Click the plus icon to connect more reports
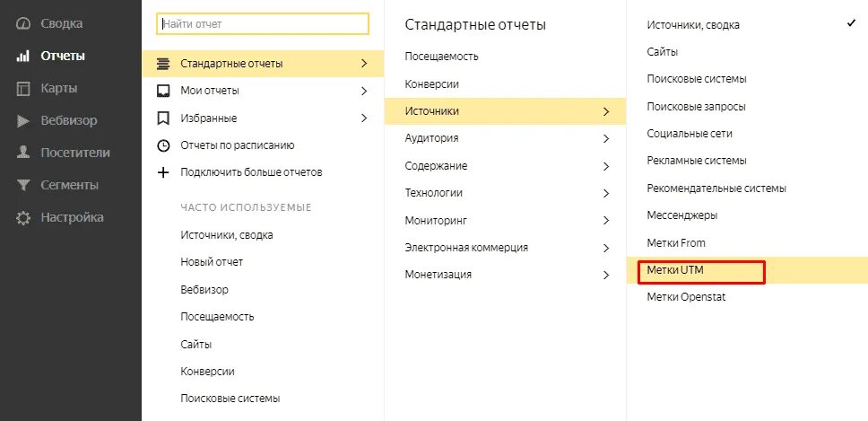Image resolution: width=868 pixels, height=421 pixels. [x=163, y=172]
